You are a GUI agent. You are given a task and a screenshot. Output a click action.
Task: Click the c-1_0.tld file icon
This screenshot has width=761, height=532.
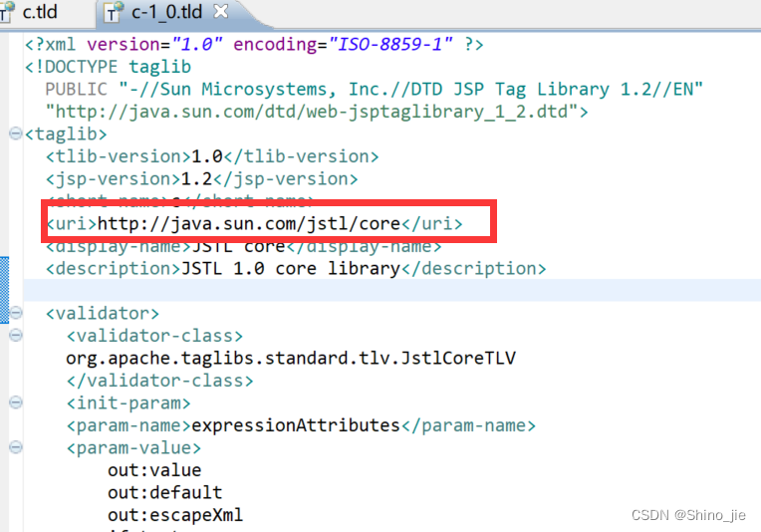point(114,12)
